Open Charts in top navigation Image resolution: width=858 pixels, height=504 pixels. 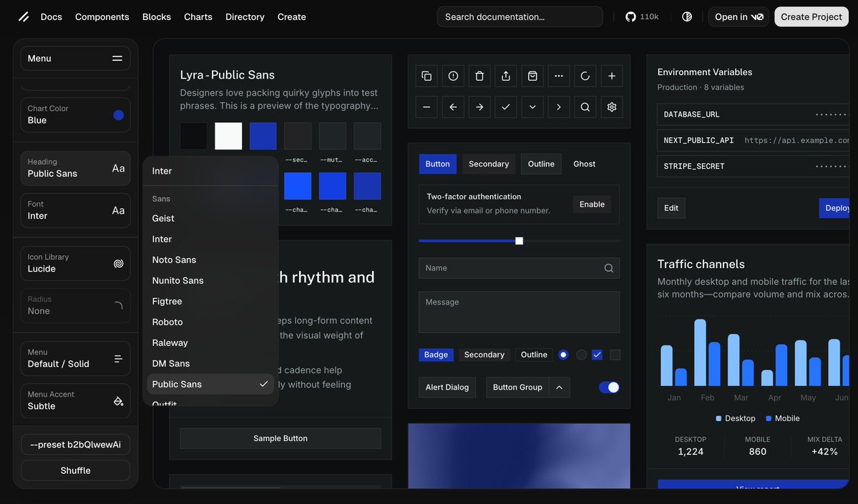click(198, 17)
